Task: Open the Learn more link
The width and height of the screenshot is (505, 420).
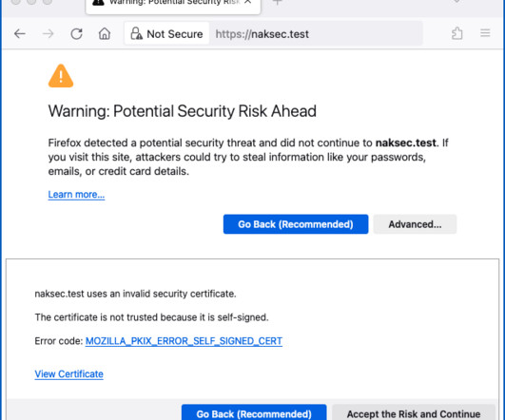Action: pyautogui.click(x=76, y=195)
